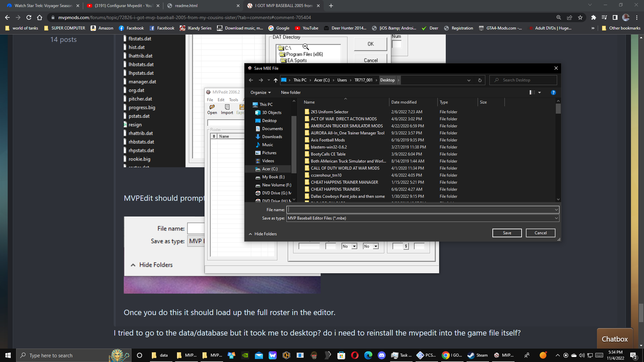Open the Windows Start menu
The width and height of the screenshot is (644, 362).
pos(8,355)
